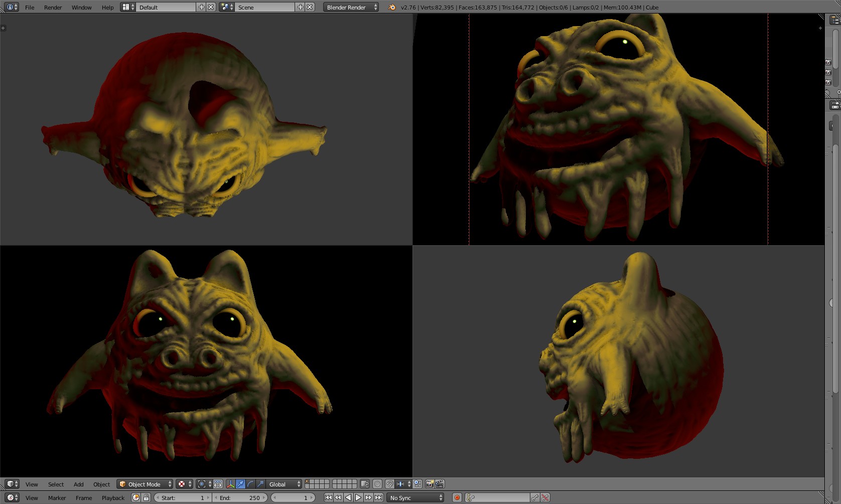The height and width of the screenshot is (504, 841).
Task: Click the snap target grid icon
Action: [417, 484]
